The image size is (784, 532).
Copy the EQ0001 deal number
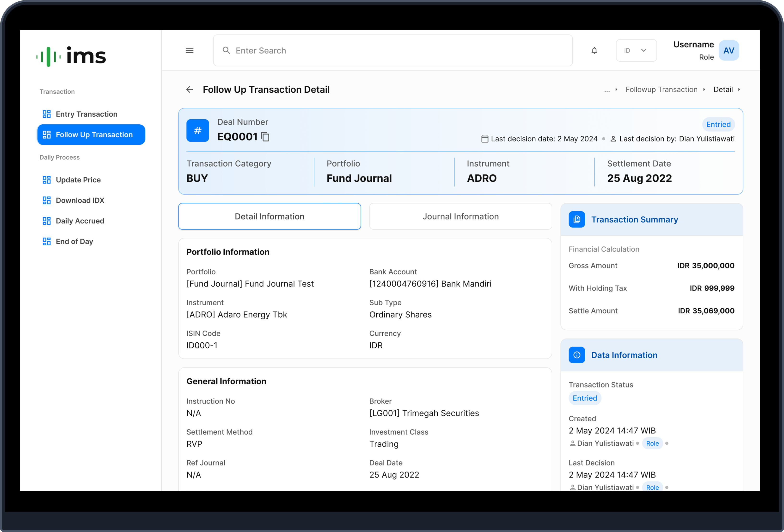[x=265, y=137]
